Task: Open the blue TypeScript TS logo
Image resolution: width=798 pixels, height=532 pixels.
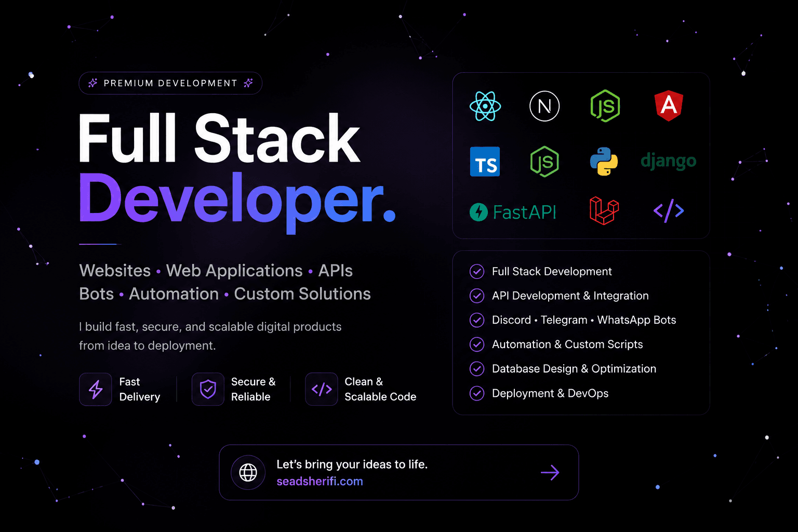Action: (x=485, y=162)
